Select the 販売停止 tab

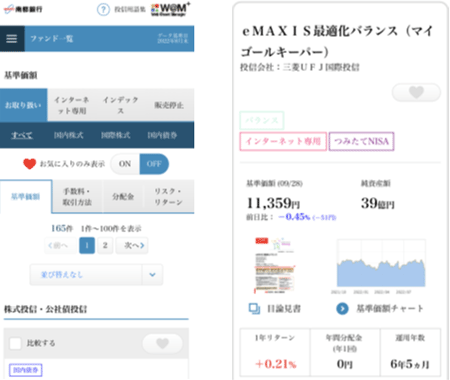coord(169,105)
